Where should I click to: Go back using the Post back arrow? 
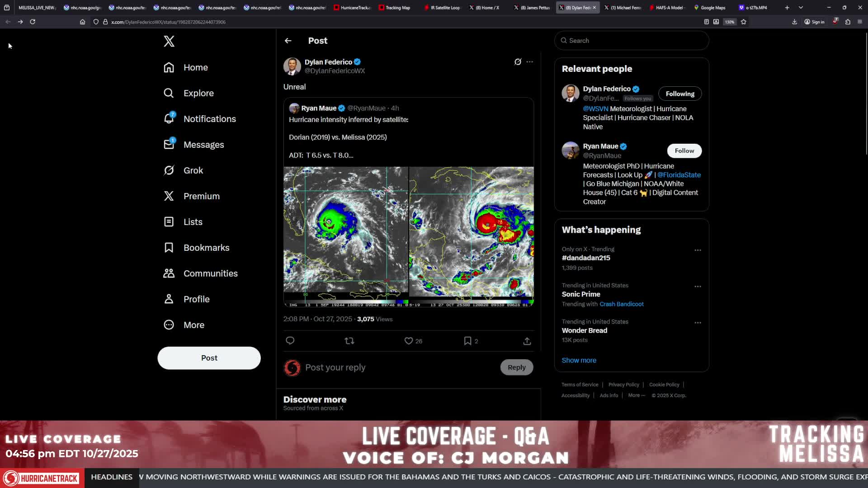(288, 41)
